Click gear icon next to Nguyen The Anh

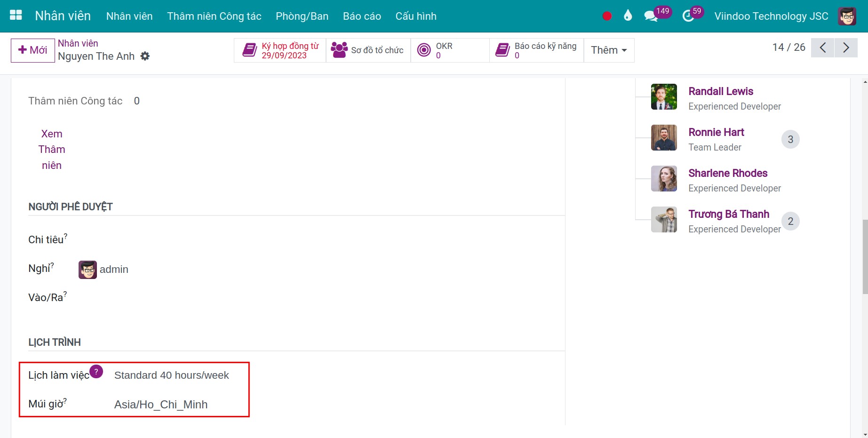coord(145,56)
